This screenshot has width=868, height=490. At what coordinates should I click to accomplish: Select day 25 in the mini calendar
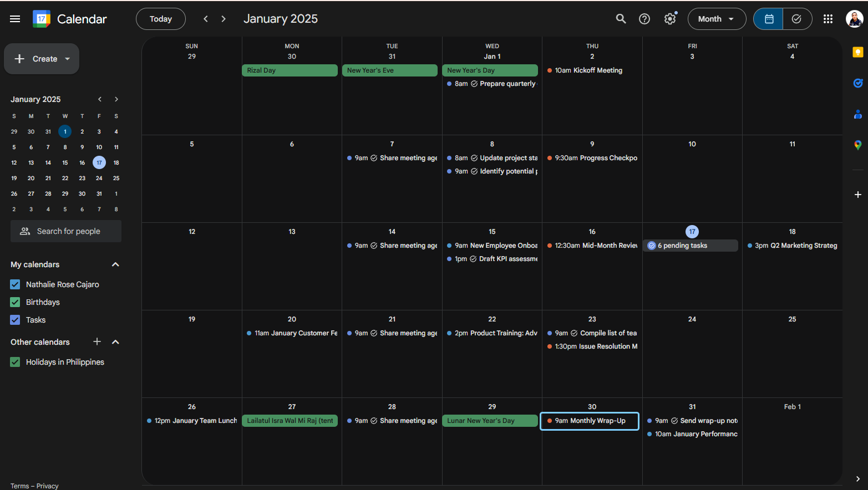point(116,178)
